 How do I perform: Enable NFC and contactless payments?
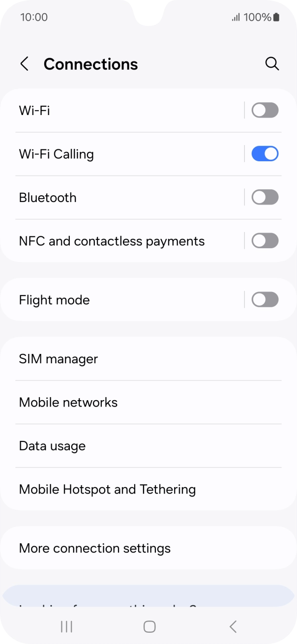(265, 240)
